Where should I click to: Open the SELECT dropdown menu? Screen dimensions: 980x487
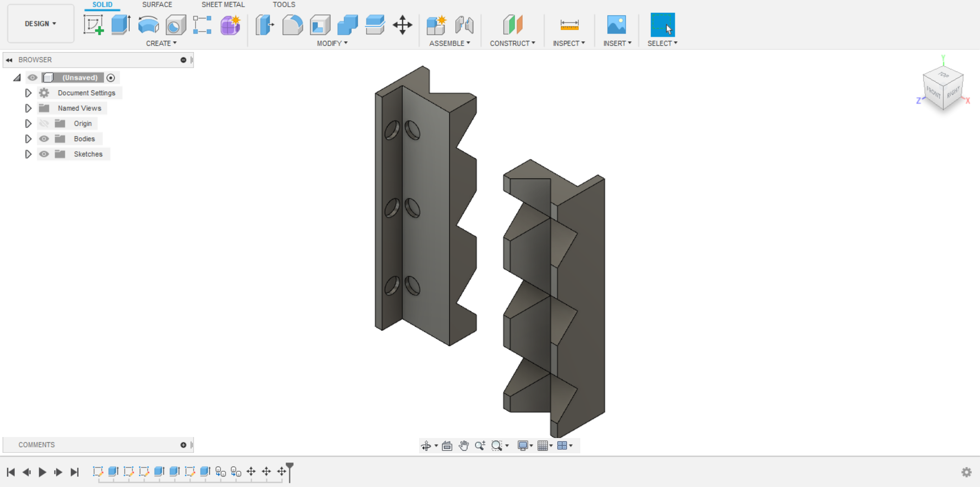click(663, 43)
